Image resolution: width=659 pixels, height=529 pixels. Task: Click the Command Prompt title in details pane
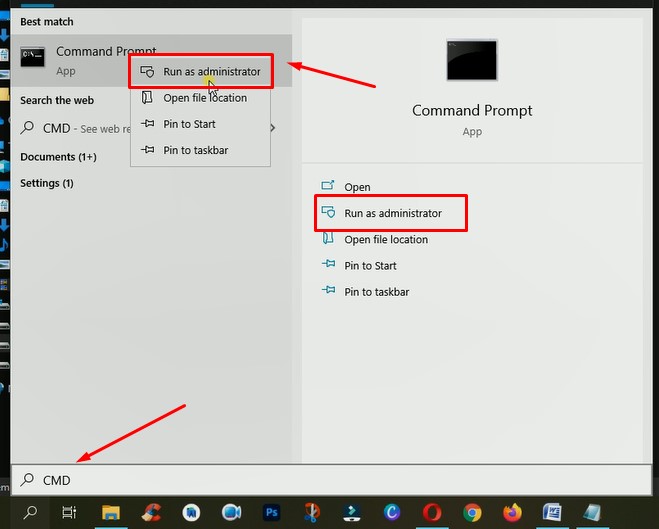pyautogui.click(x=472, y=111)
